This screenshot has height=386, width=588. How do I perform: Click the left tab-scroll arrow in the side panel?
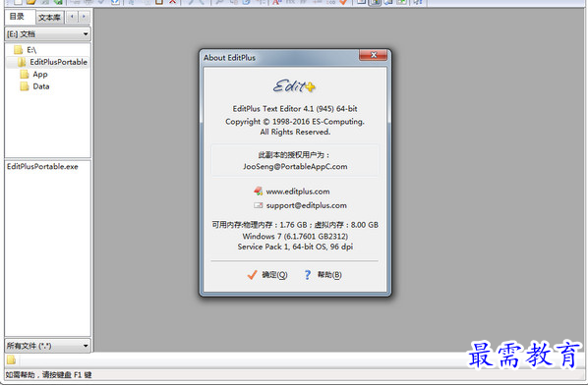point(72,17)
